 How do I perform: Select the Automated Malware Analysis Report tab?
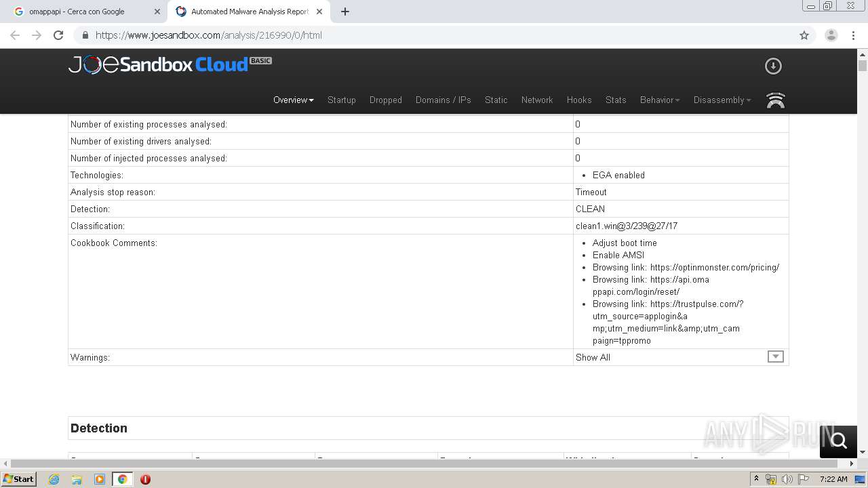(x=248, y=12)
